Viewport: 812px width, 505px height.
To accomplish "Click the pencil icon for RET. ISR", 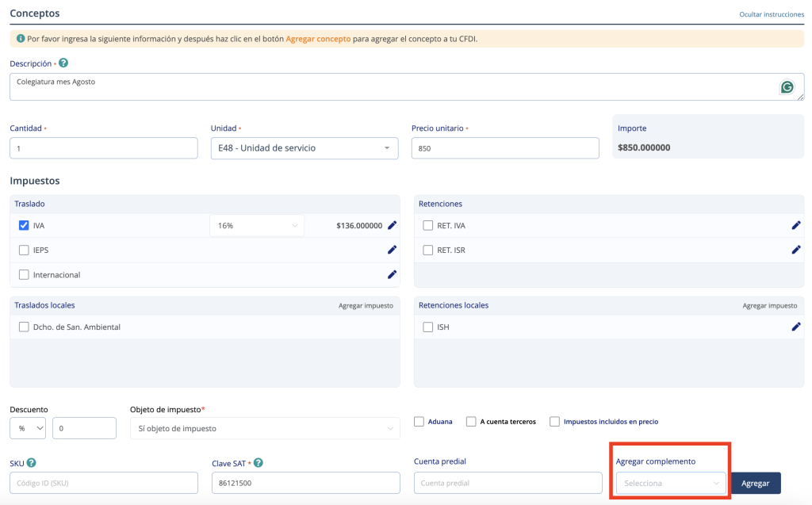I will tap(796, 251).
